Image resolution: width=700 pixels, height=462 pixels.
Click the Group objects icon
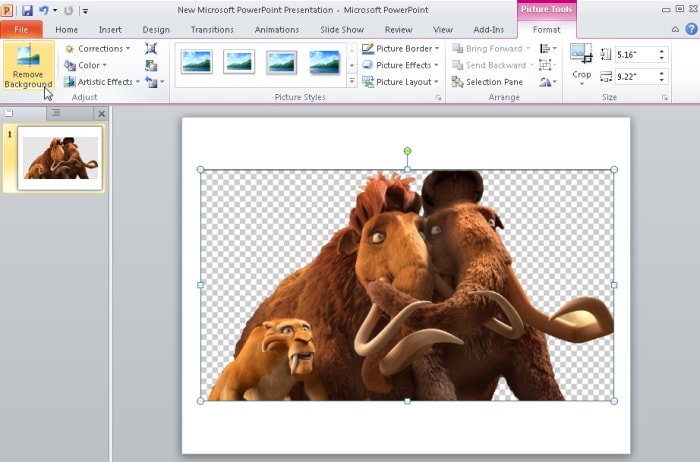click(548, 65)
